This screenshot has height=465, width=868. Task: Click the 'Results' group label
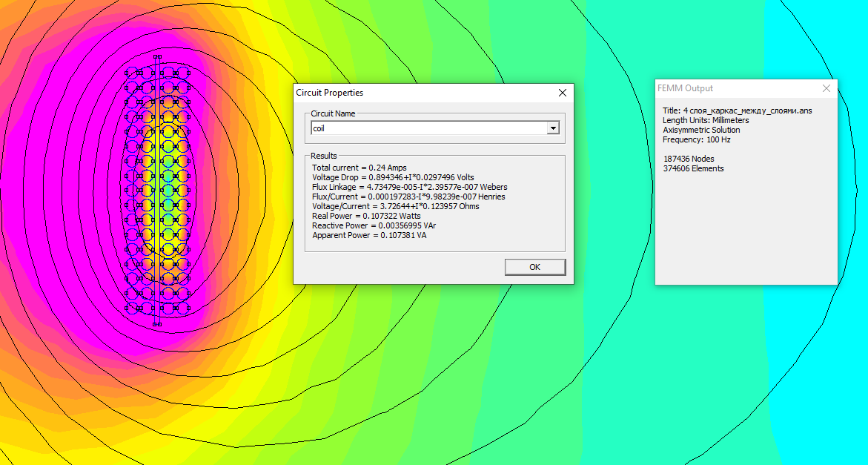324,156
